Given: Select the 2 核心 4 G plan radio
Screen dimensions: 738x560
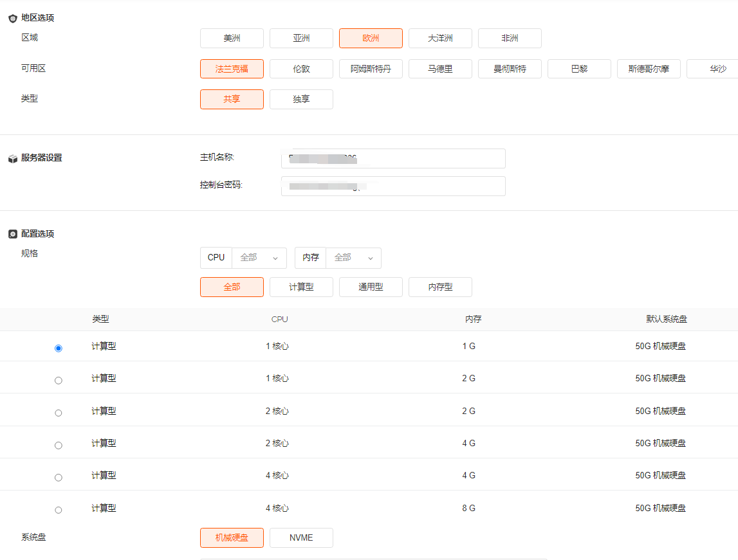Looking at the screenshot, I should pos(59,445).
